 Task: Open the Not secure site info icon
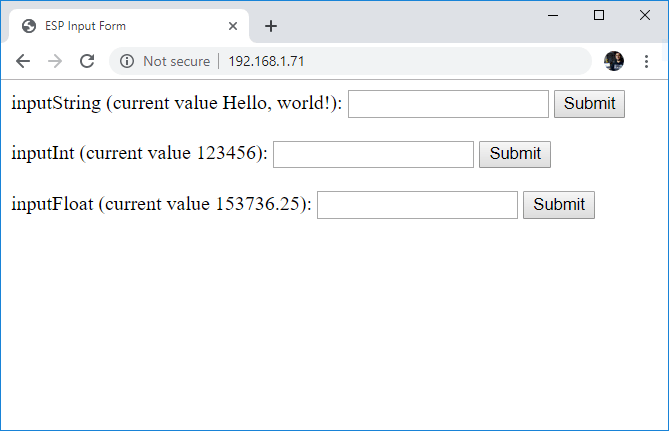point(127,61)
